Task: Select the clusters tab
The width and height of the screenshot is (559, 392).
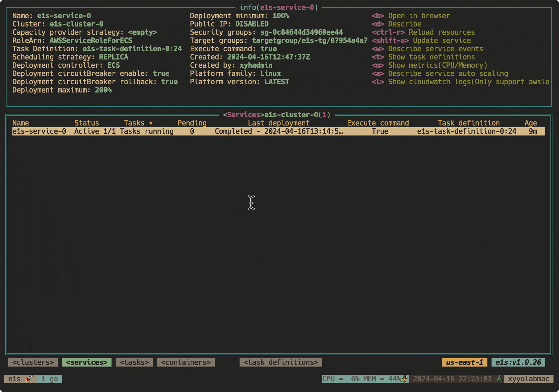Action: (33, 362)
